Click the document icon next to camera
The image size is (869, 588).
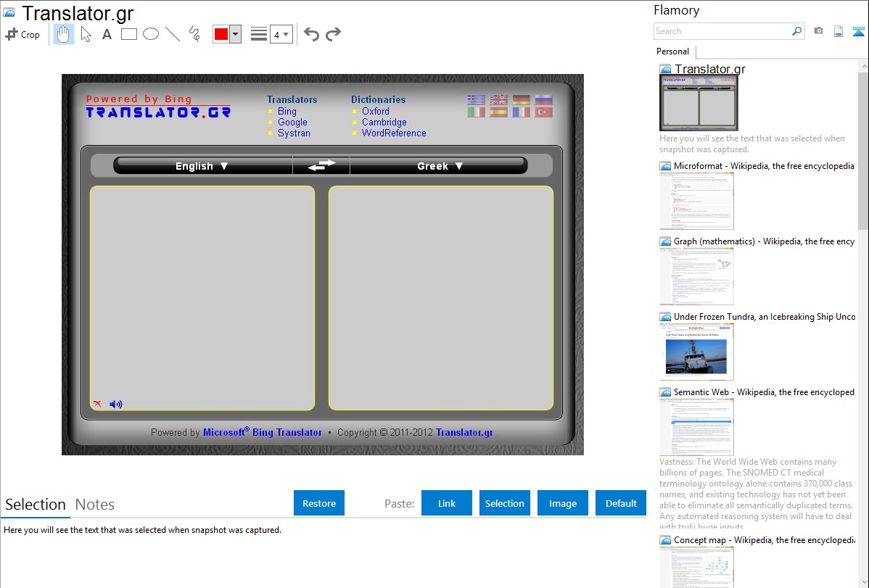click(839, 31)
